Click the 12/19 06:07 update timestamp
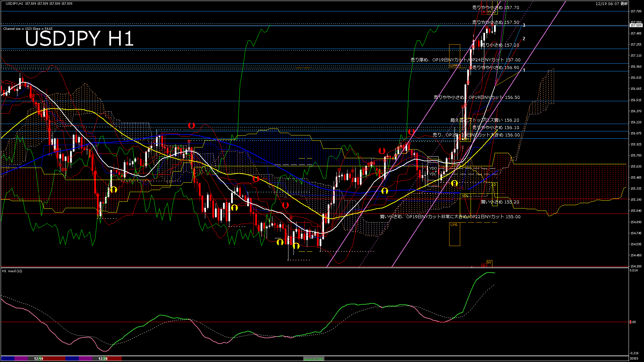 pyautogui.click(x=611, y=4)
